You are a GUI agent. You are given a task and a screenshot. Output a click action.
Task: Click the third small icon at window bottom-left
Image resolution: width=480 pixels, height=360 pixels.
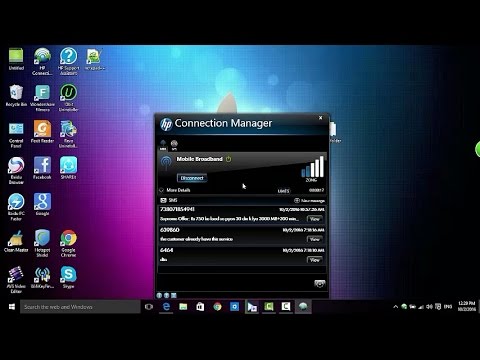(x=174, y=295)
